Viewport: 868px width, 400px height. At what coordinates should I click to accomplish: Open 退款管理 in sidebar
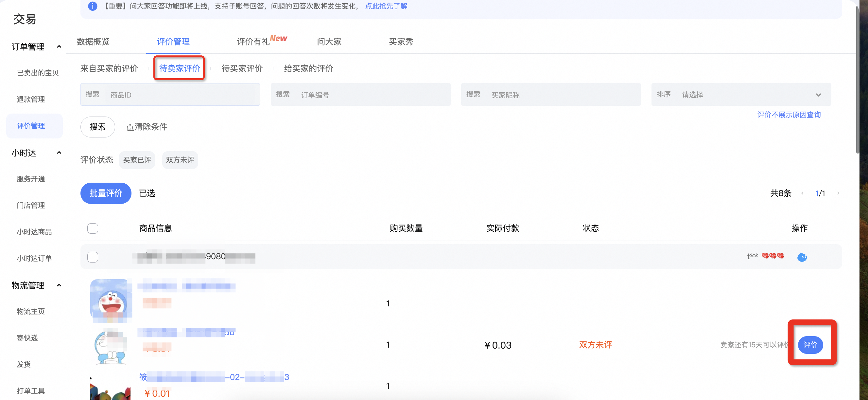31,100
